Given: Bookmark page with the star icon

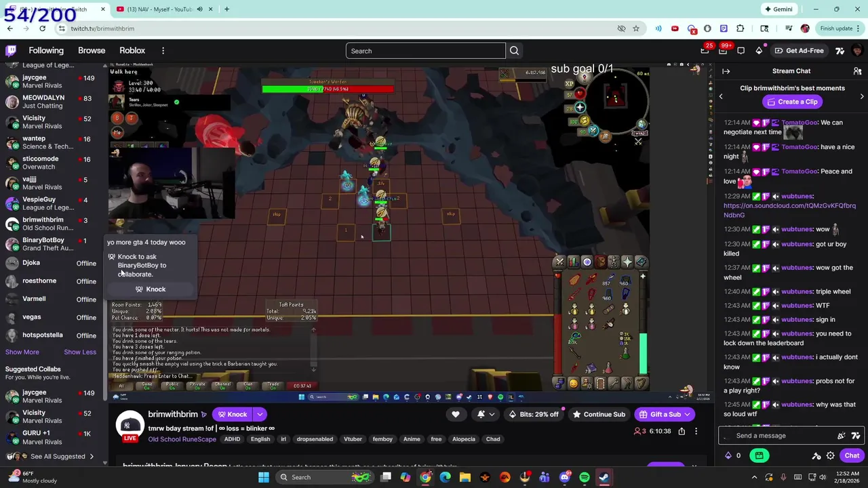Looking at the screenshot, I should [636, 28].
